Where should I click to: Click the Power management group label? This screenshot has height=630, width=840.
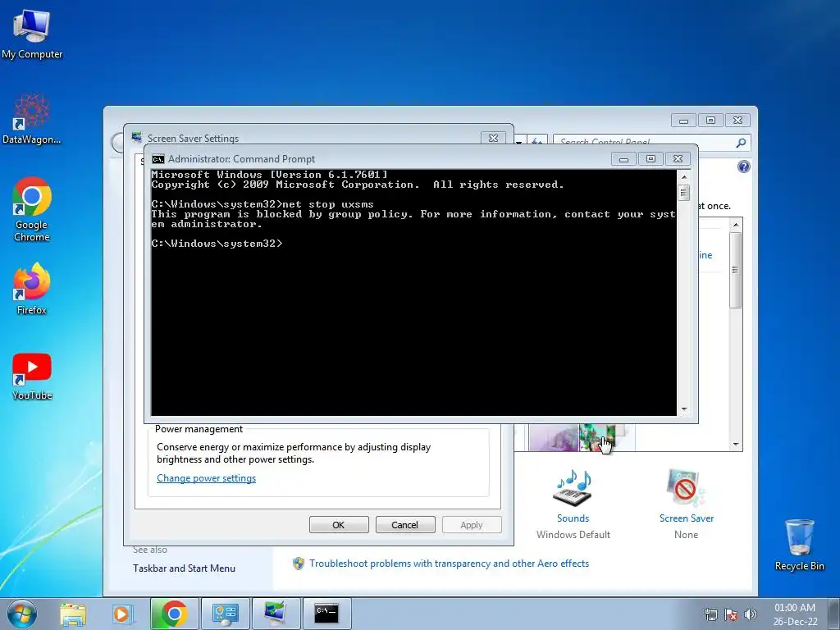[199, 429]
